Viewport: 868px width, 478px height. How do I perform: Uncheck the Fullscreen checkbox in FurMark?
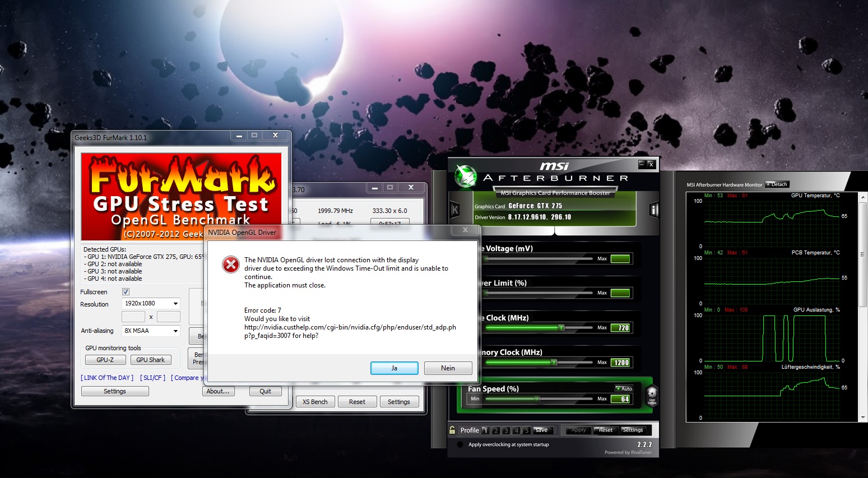[x=126, y=291]
